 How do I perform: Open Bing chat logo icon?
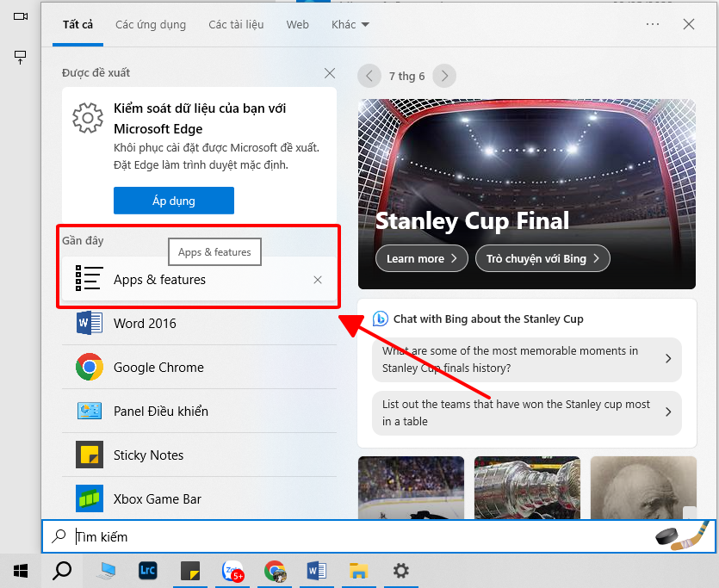pyautogui.click(x=380, y=319)
